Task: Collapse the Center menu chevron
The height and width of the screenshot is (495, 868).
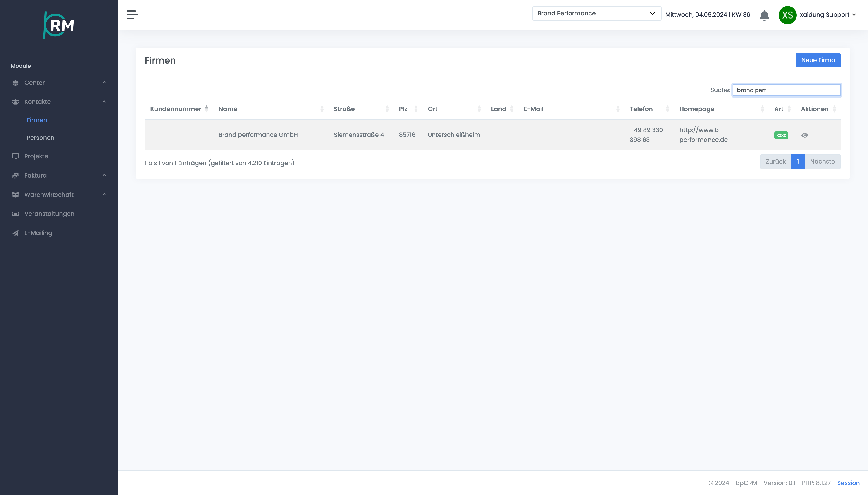Action: 104,83
